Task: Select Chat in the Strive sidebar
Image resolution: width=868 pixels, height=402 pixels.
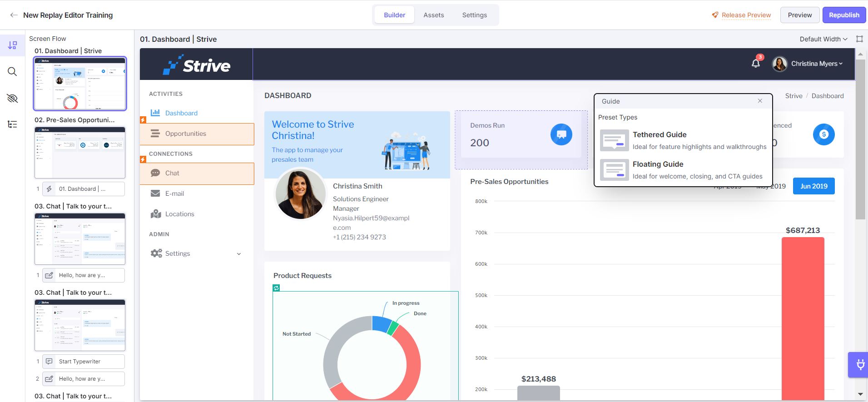Action: coord(197,174)
